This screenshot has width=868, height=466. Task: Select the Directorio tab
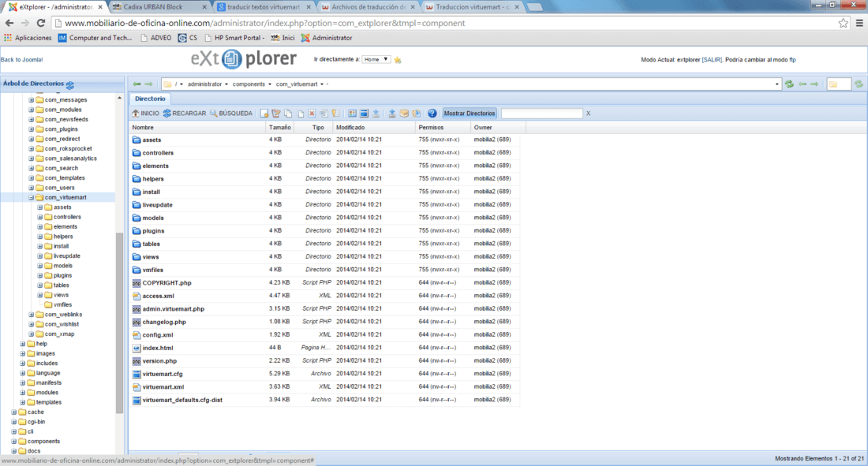click(x=150, y=99)
